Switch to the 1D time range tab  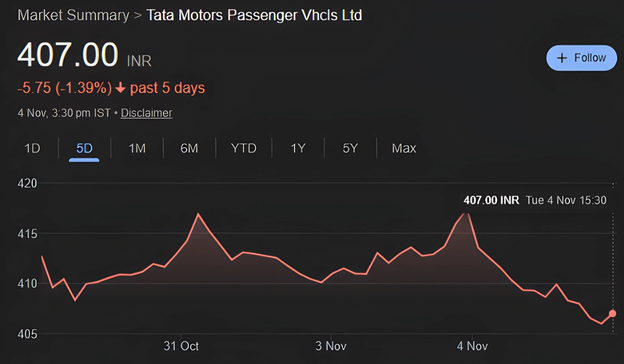pos(32,148)
